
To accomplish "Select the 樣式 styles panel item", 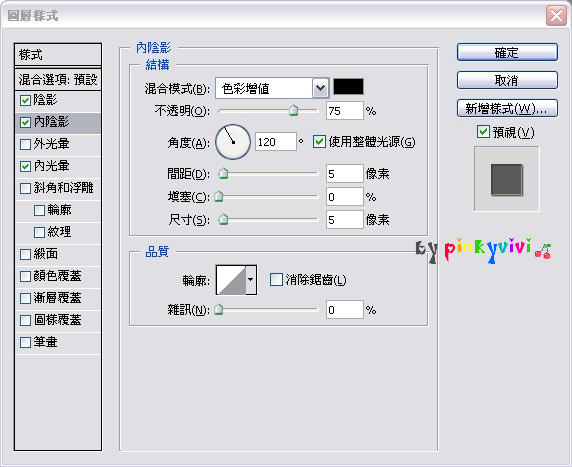I will pyautogui.click(x=58, y=55).
